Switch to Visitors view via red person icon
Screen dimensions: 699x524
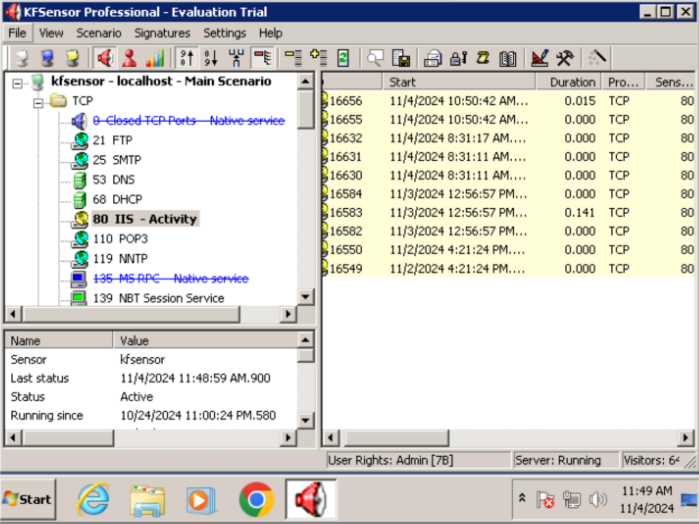[129, 58]
